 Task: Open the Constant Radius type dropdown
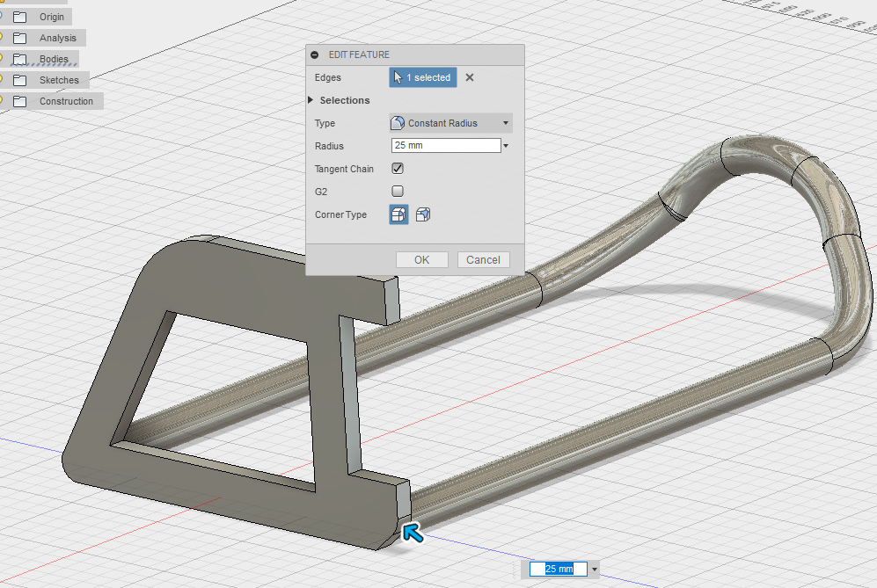click(450, 123)
